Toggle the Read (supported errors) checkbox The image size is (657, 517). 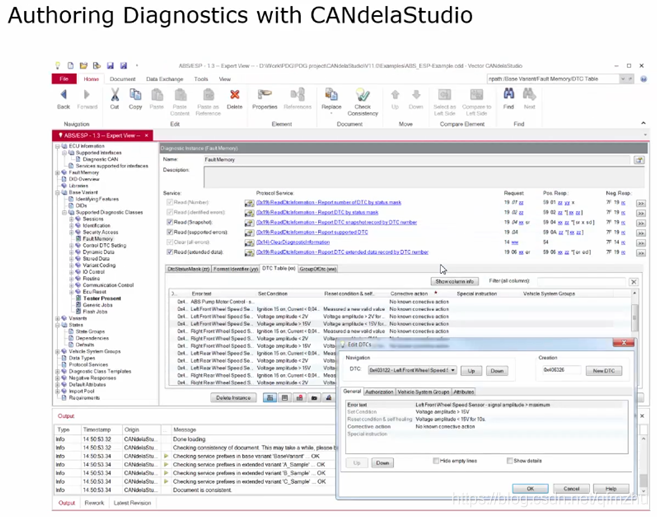pos(170,232)
